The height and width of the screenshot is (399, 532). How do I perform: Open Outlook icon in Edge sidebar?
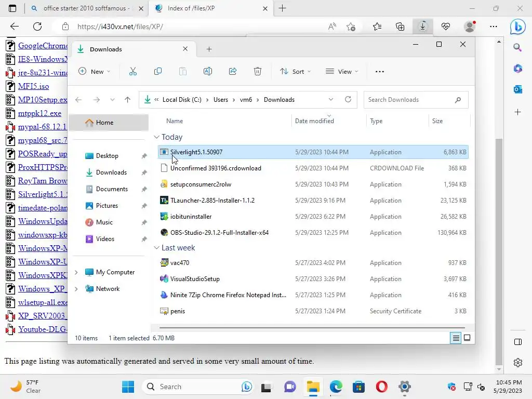(518, 89)
